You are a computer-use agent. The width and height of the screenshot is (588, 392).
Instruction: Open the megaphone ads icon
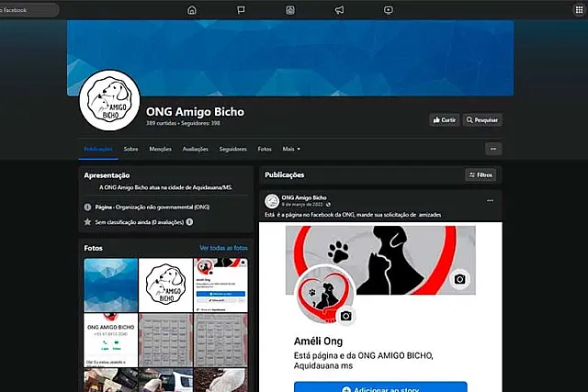[x=339, y=10]
